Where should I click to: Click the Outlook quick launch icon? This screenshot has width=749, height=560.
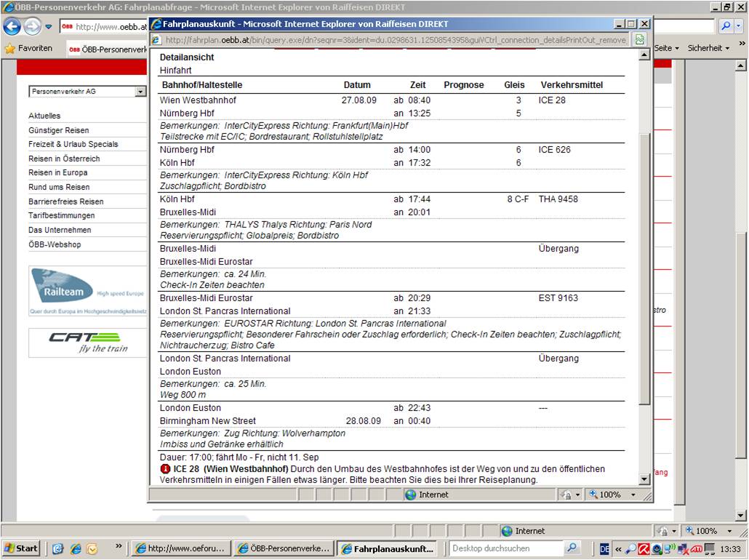(x=91, y=548)
